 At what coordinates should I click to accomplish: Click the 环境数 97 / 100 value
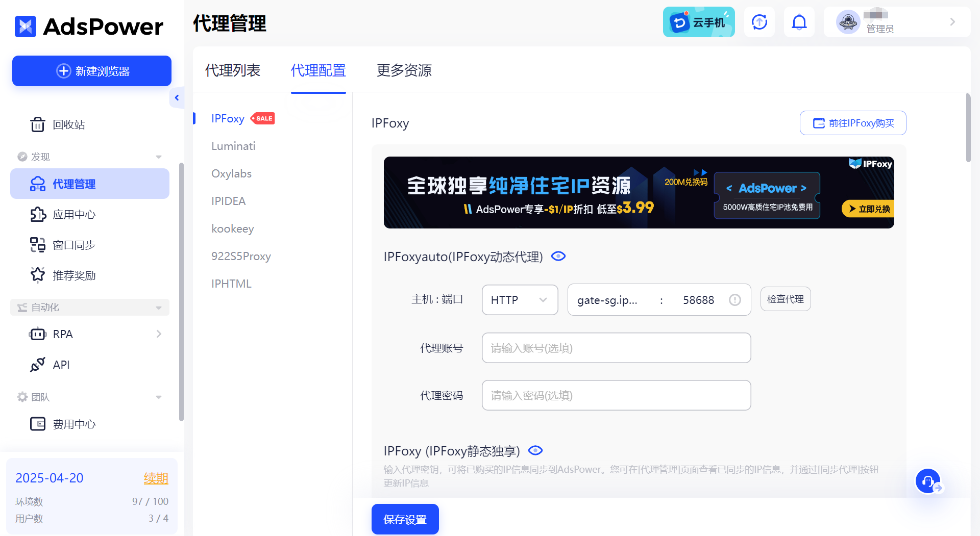point(150,501)
